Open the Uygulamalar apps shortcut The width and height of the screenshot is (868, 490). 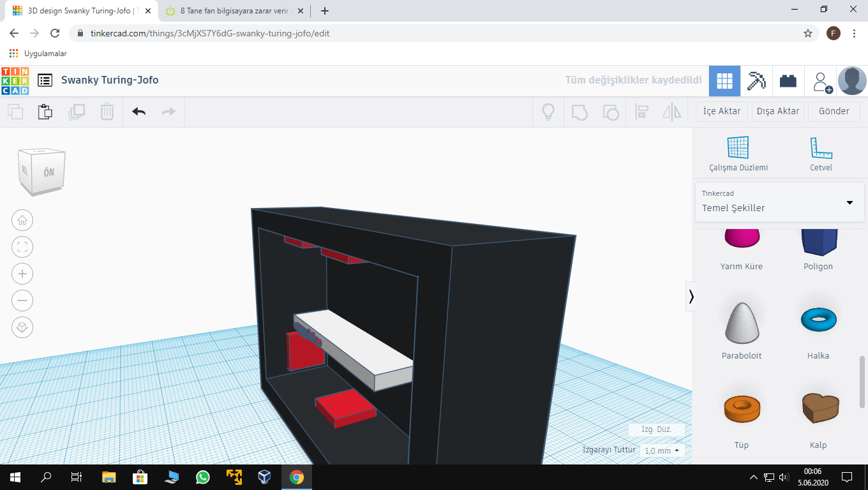[x=38, y=54]
